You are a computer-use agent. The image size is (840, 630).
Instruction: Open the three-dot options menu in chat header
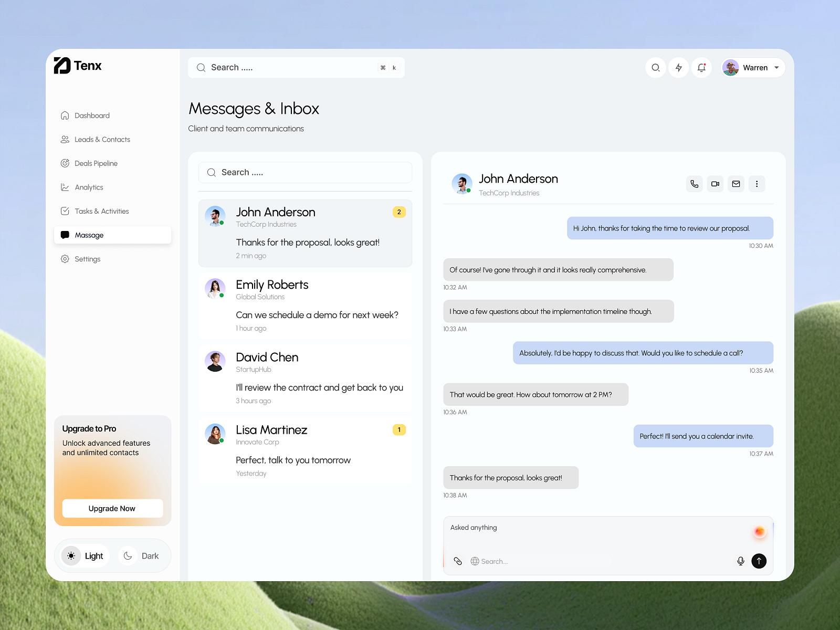point(757,184)
